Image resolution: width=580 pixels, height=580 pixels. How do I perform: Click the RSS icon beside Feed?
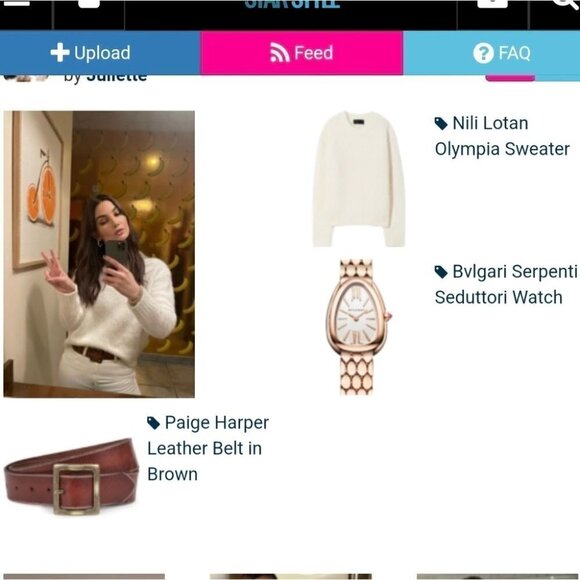[x=280, y=53]
